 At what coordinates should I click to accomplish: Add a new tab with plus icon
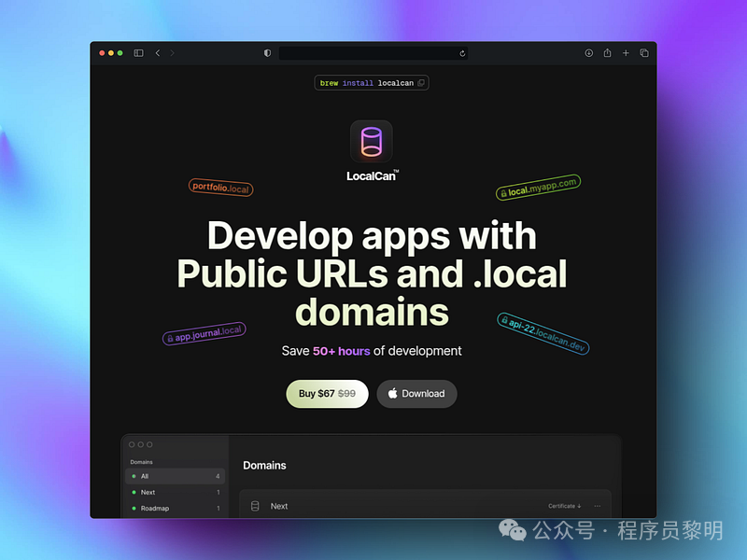(626, 53)
